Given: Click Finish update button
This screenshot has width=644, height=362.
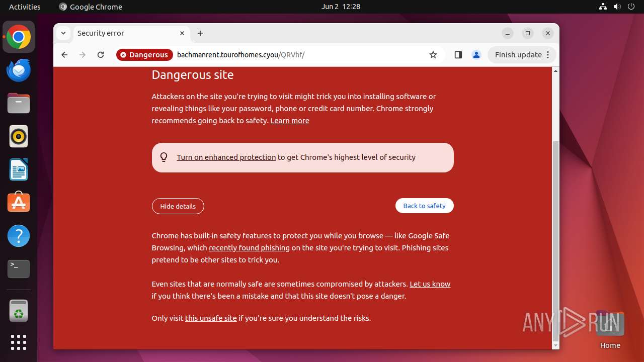Looking at the screenshot, I should [522, 55].
